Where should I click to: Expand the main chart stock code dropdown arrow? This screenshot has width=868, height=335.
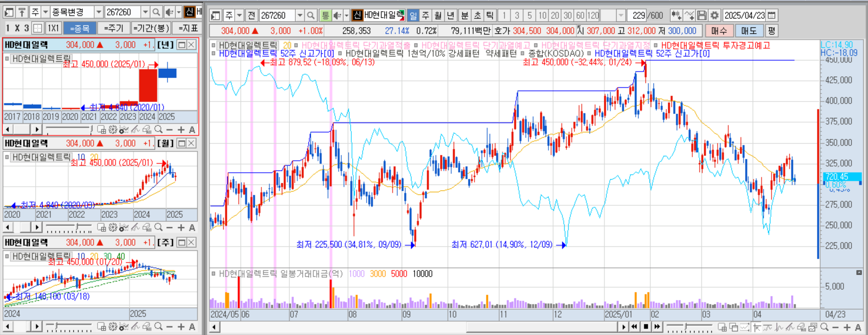300,16
